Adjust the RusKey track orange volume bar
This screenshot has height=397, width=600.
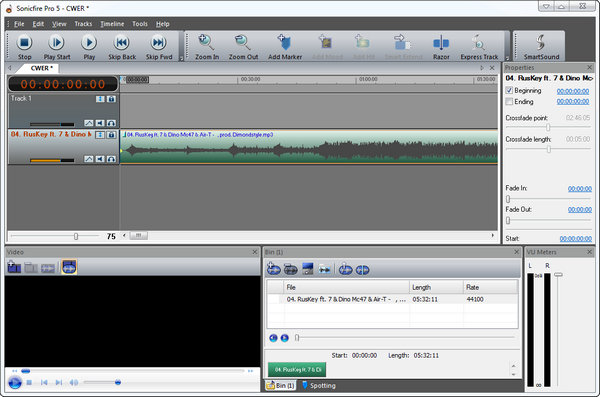[x=52, y=160]
